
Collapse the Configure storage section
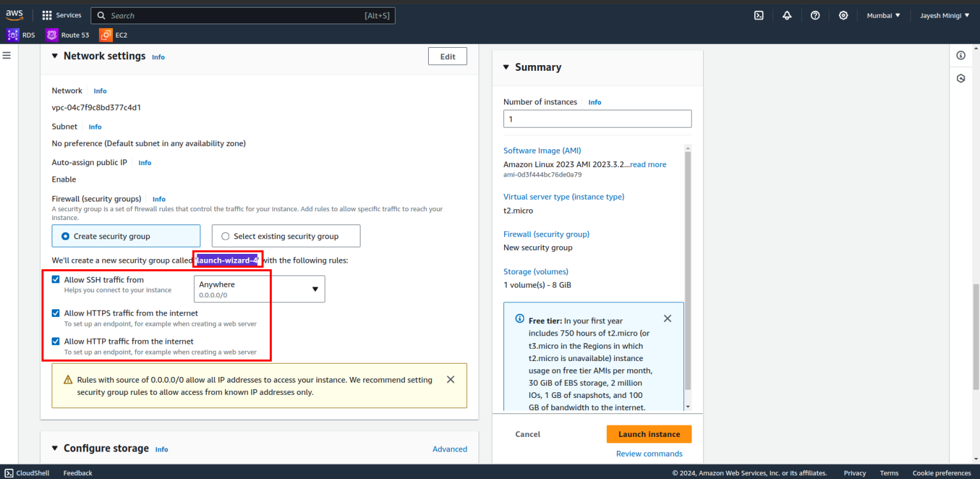coord(56,448)
